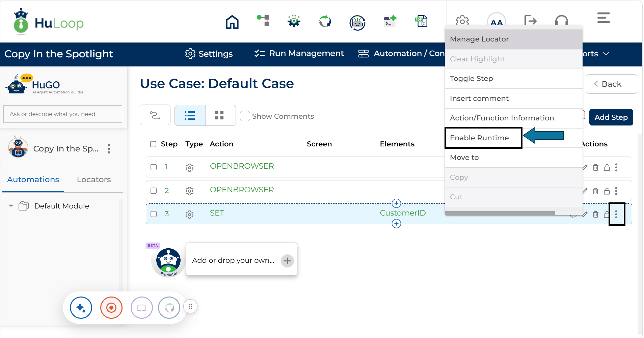
Task: Switch to the Locators tab
Action: 94,179
